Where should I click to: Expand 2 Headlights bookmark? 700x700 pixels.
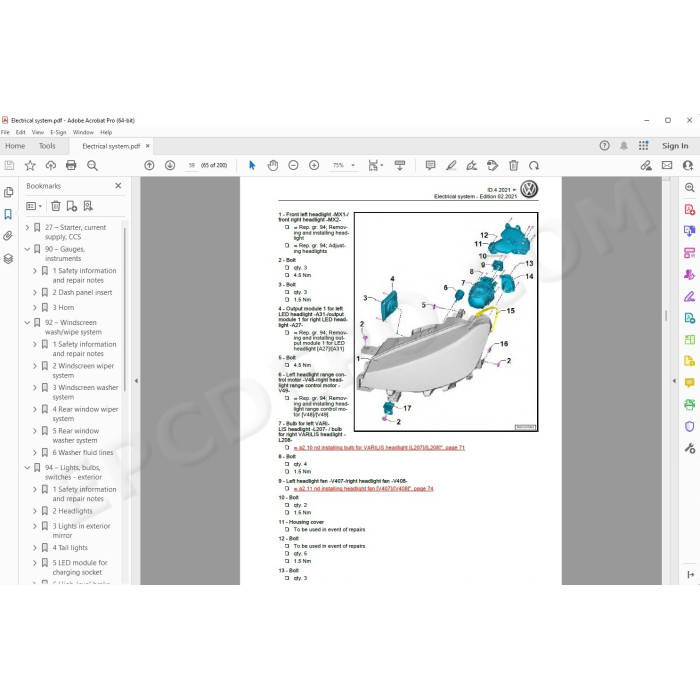[35, 511]
